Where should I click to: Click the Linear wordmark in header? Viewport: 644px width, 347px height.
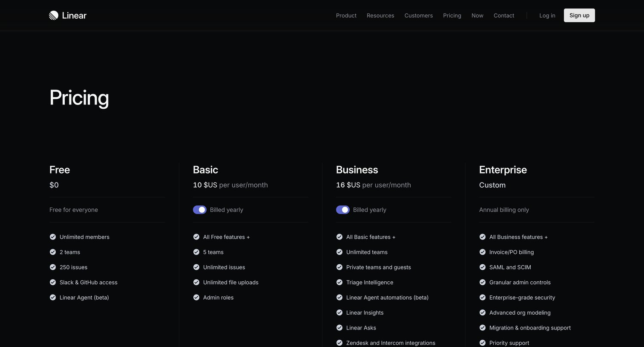[x=74, y=16]
